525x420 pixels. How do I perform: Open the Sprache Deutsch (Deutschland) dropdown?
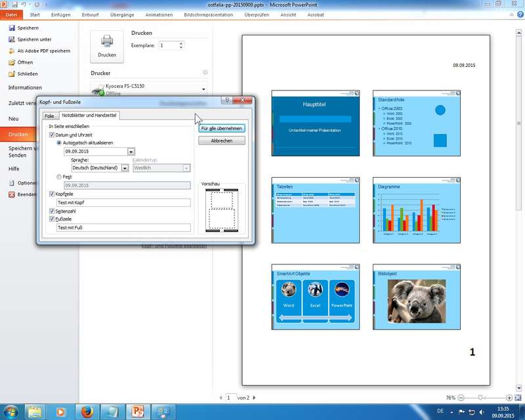coord(125,168)
